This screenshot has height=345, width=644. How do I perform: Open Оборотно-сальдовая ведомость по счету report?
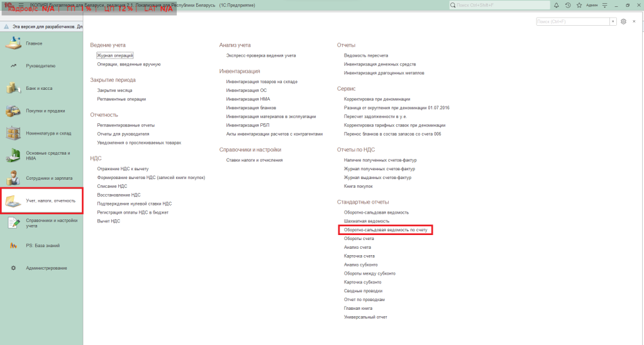coord(386,230)
